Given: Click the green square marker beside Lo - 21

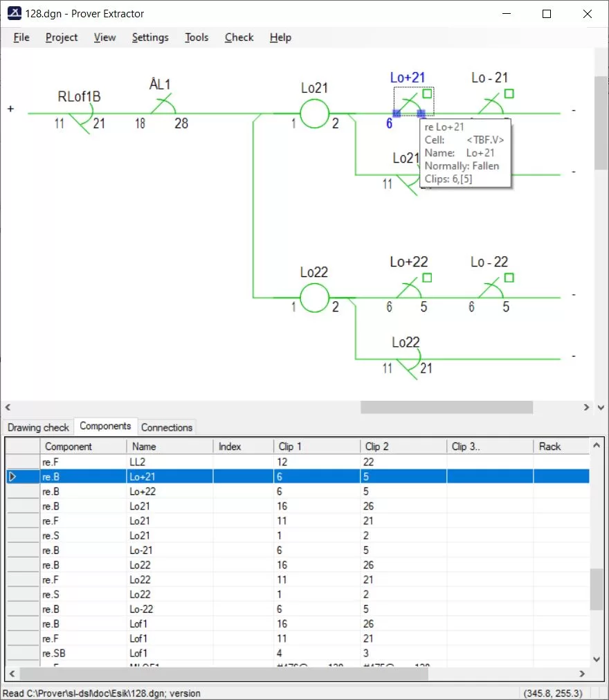Looking at the screenshot, I should (509, 93).
